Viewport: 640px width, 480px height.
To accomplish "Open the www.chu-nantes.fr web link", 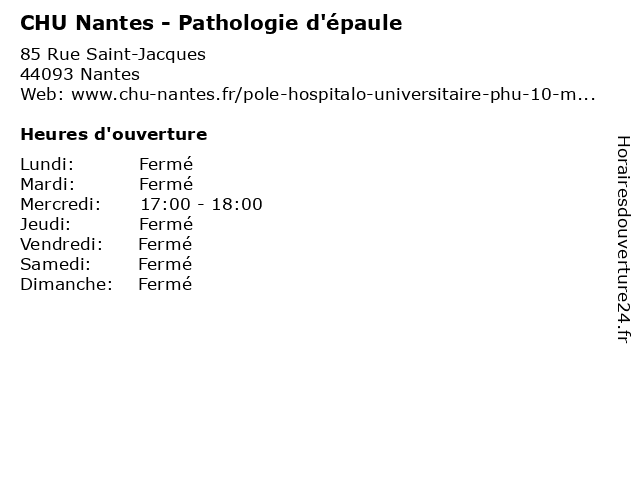I will pos(333,94).
